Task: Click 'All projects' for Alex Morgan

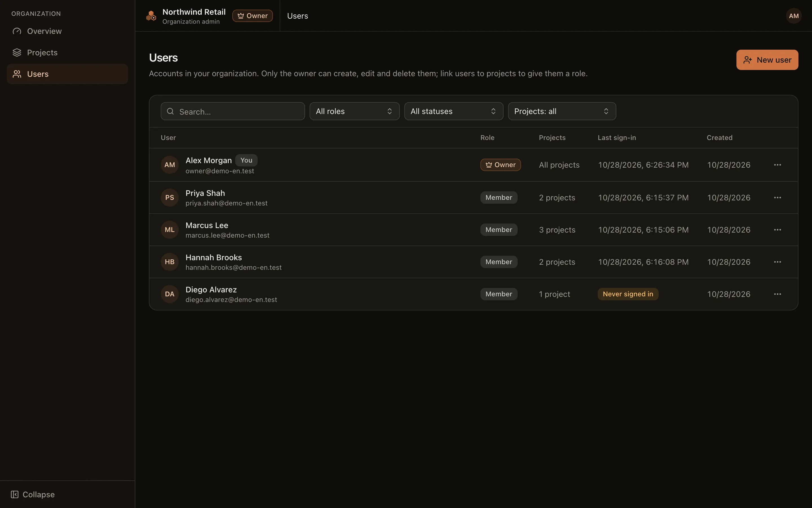Action: 559,165
